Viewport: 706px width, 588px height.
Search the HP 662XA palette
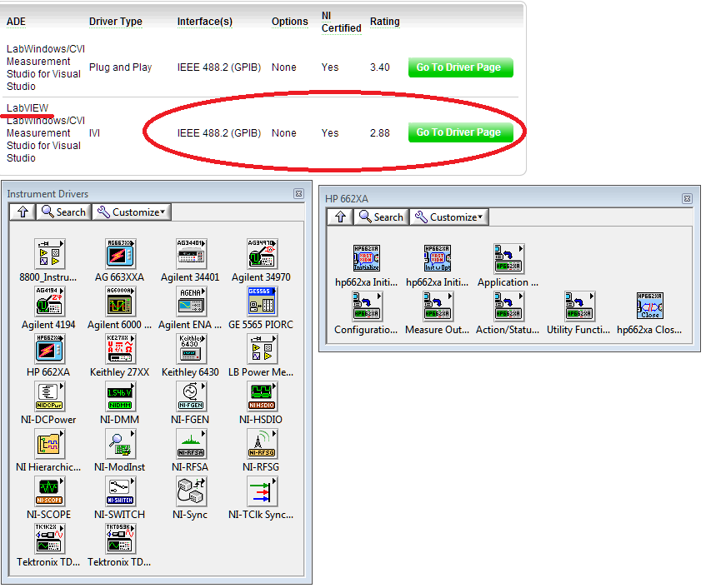[382, 217]
